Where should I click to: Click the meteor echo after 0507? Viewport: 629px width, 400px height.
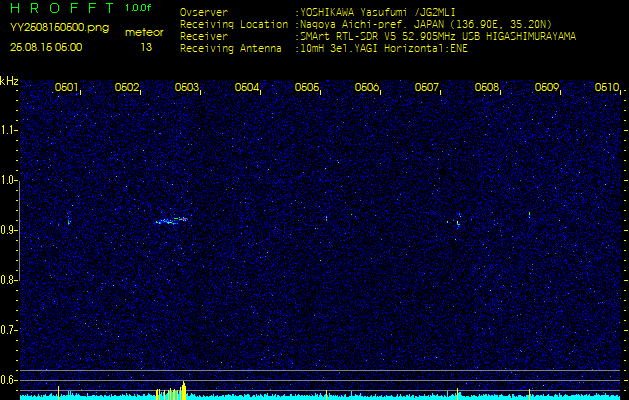(458, 221)
